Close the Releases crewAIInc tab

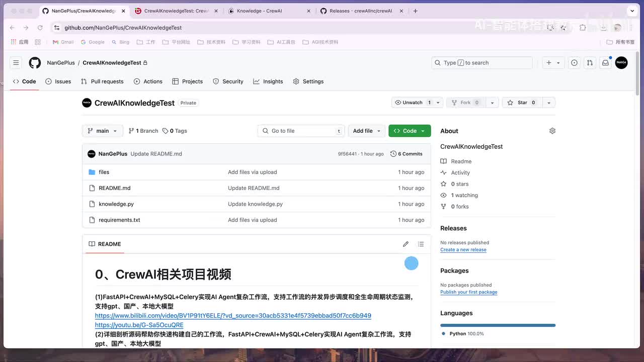click(401, 11)
